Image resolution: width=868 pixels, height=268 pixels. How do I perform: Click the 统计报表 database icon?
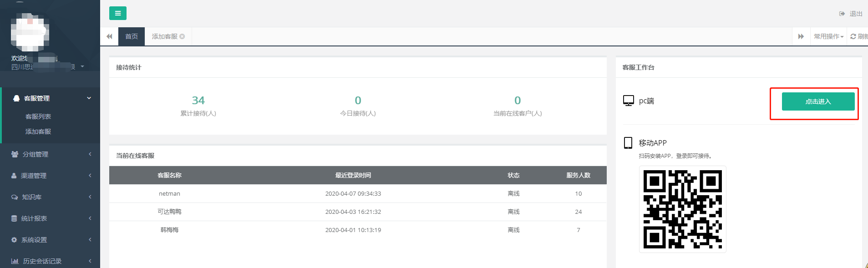pyautogui.click(x=14, y=218)
